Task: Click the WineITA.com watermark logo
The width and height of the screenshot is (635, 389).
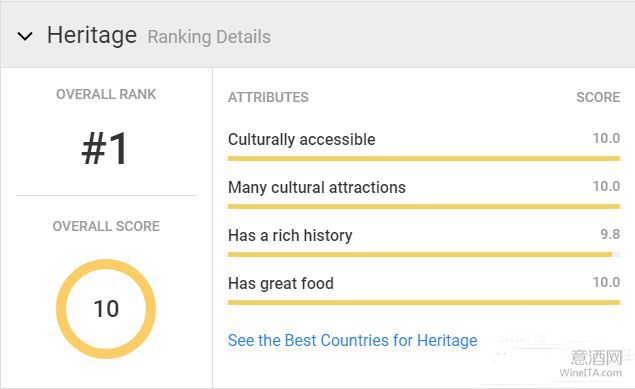Action: pyautogui.click(x=592, y=364)
